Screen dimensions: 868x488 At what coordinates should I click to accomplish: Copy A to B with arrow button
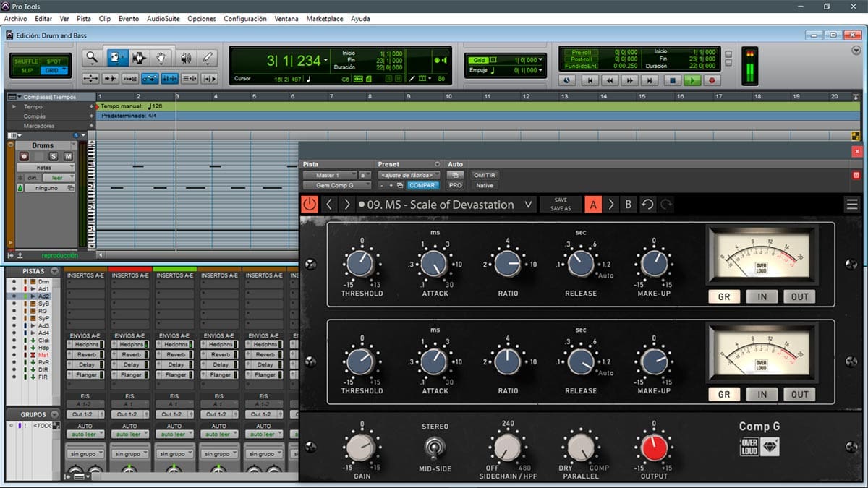611,205
